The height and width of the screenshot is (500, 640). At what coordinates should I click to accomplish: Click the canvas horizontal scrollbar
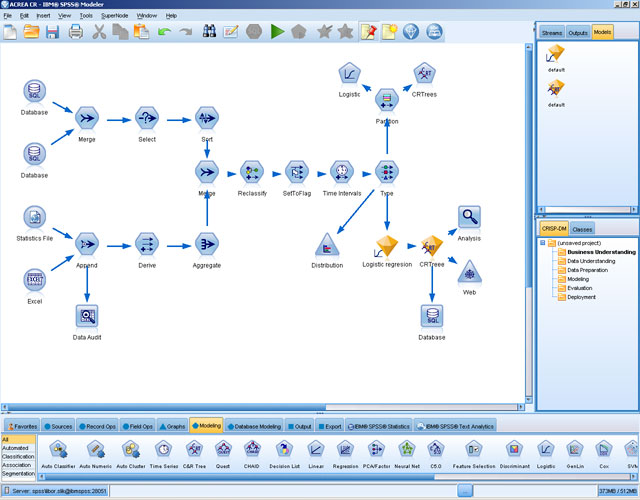click(x=167, y=407)
